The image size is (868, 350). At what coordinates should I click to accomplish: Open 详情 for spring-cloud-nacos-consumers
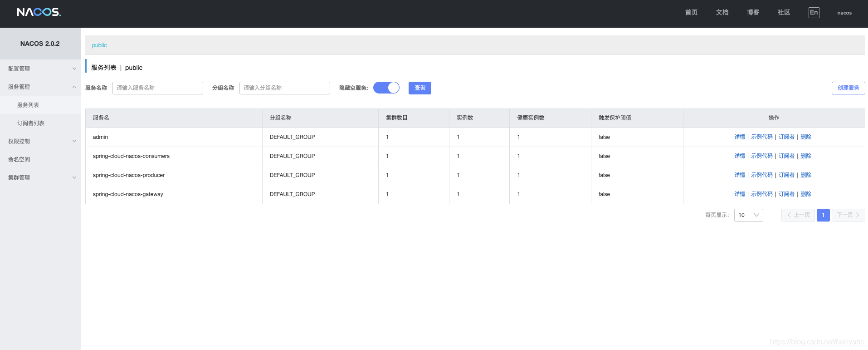tap(740, 156)
